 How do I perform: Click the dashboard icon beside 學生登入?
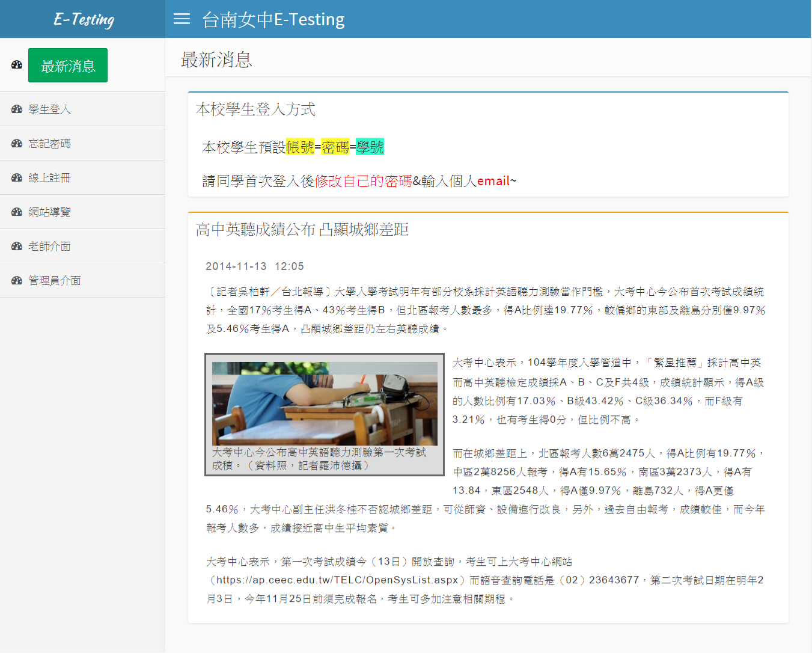tap(17, 109)
